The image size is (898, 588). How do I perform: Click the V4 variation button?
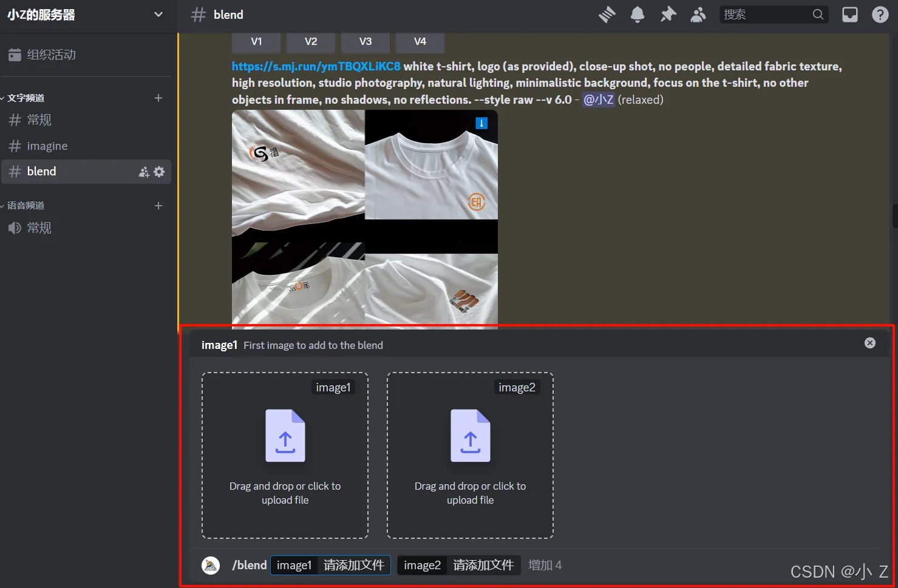click(x=420, y=41)
